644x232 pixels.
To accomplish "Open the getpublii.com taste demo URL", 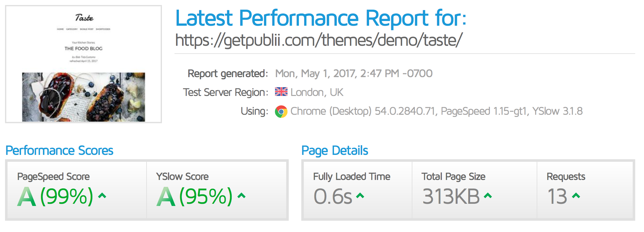I will 319,40.
